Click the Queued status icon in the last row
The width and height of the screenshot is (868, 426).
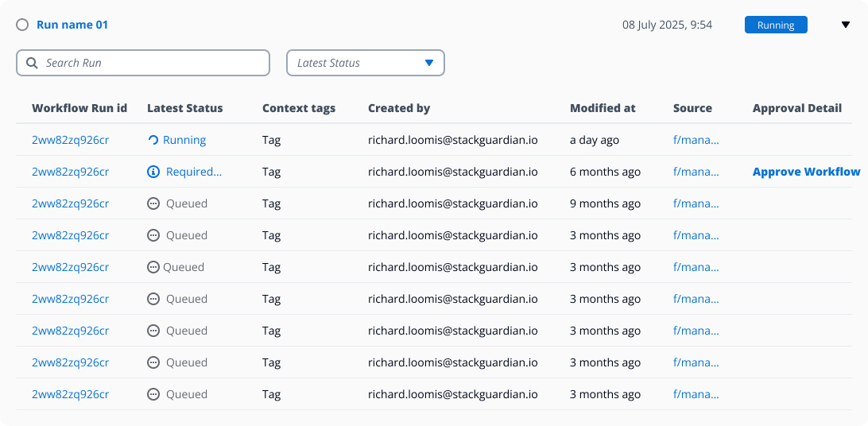pos(153,394)
